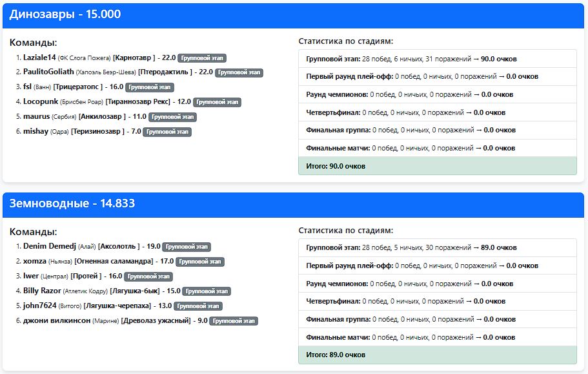Open the Laziale14 team entry

[x=40, y=57]
